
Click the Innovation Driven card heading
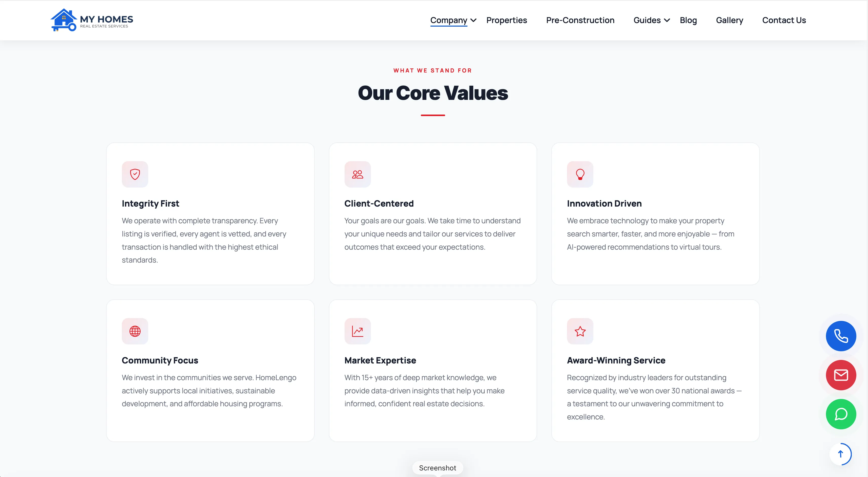pyautogui.click(x=604, y=203)
